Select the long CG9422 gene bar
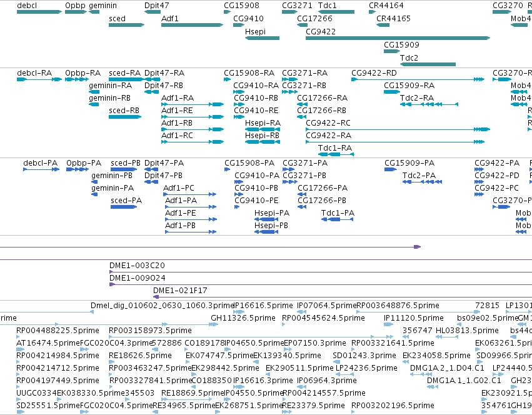Screen dimensions: 532x415 pos(398,38)
